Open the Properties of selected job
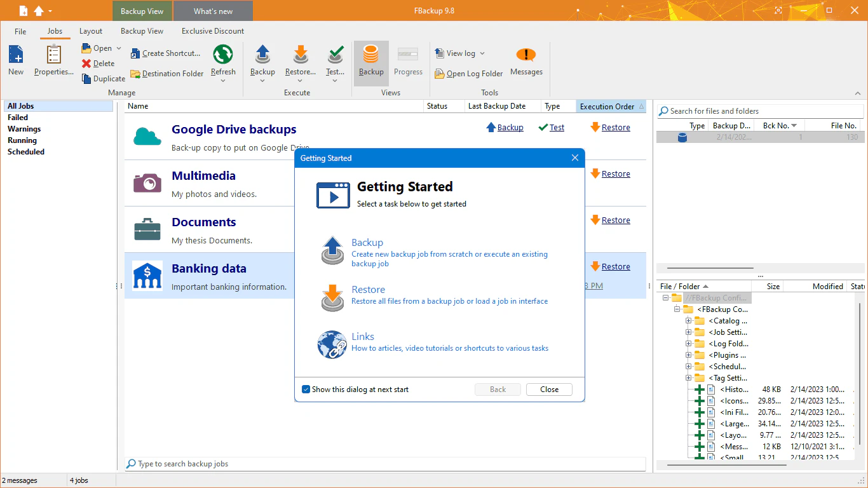868x488 pixels. [x=53, y=60]
